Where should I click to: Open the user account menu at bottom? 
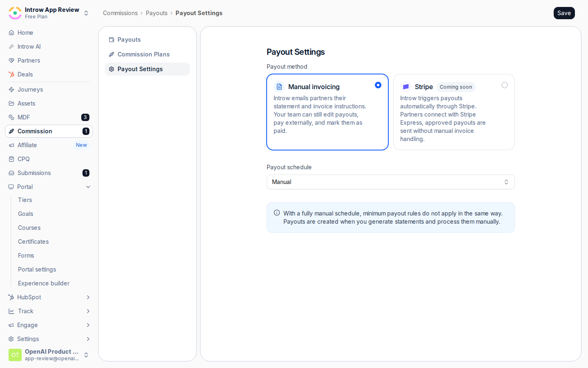pos(49,355)
